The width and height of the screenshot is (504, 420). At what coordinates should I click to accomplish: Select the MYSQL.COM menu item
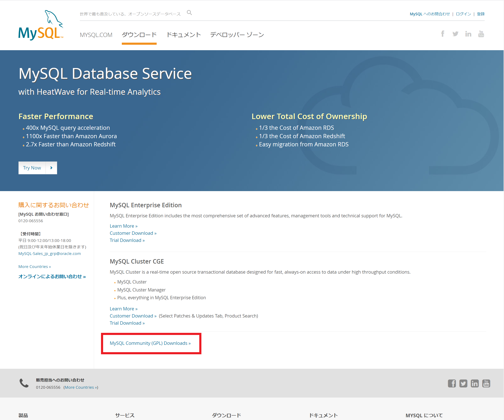click(96, 35)
